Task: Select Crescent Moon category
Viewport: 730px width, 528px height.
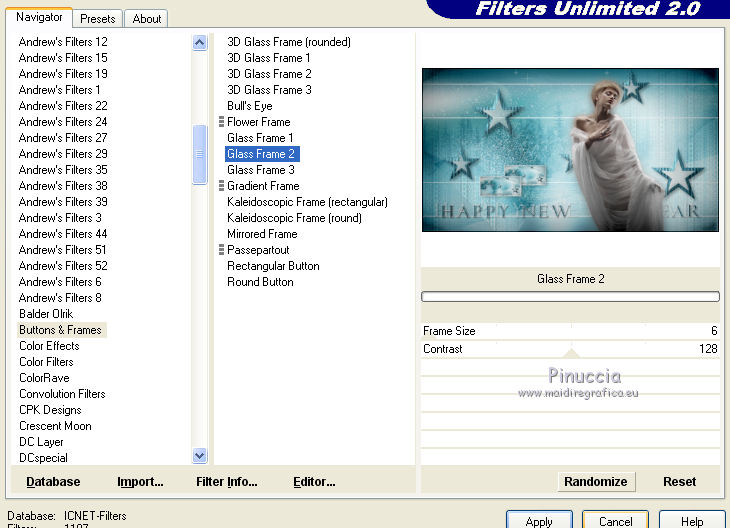Action: [55, 426]
